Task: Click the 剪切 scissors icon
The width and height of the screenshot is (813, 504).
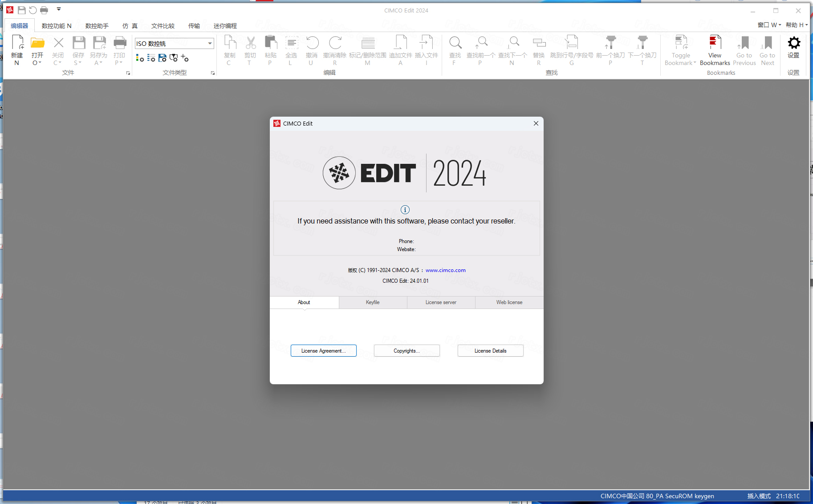Action: coord(250,43)
